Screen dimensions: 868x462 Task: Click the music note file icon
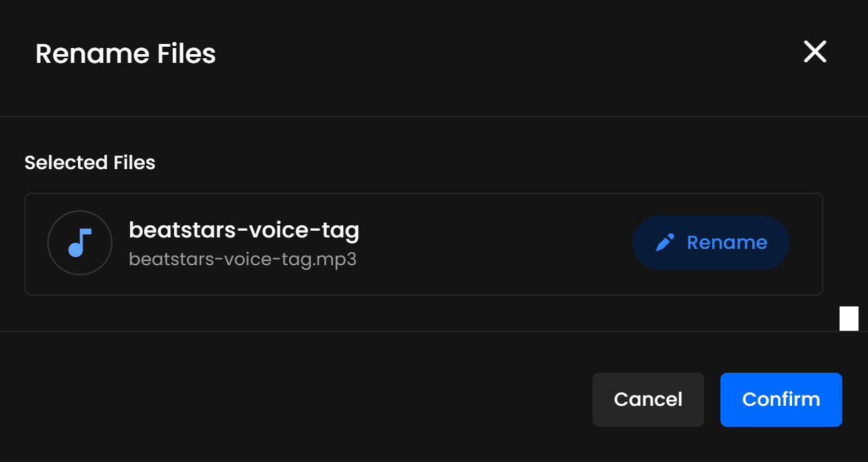80,243
